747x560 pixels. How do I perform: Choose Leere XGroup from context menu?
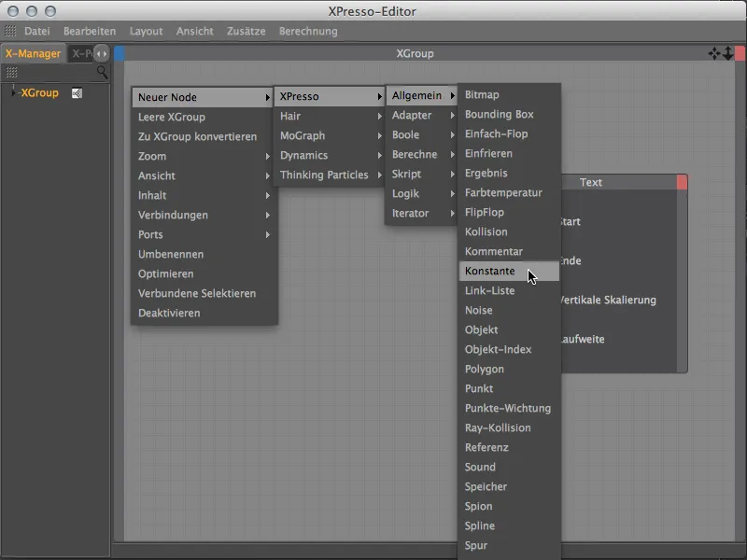[203, 117]
